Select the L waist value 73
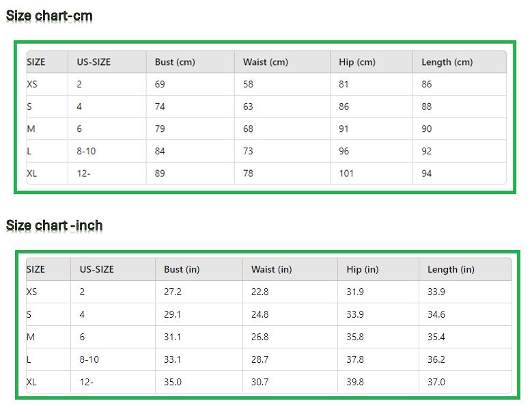The image size is (532, 414). pos(248,151)
